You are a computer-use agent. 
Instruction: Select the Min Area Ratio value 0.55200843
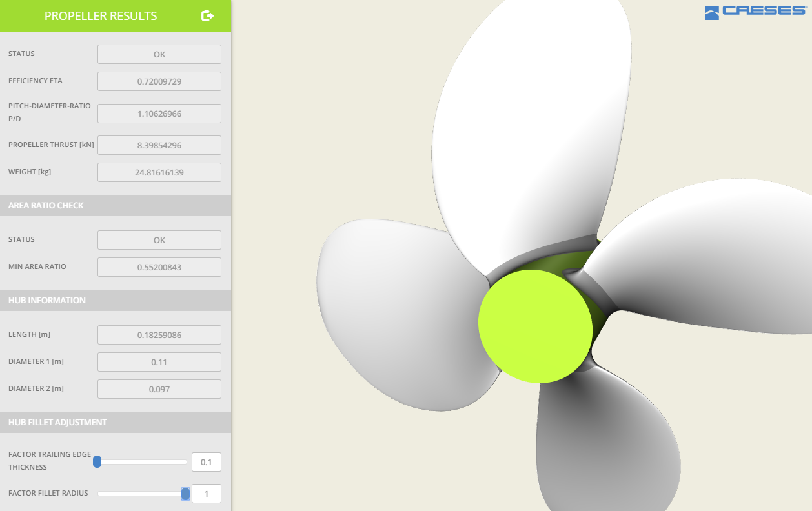(x=159, y=267)
